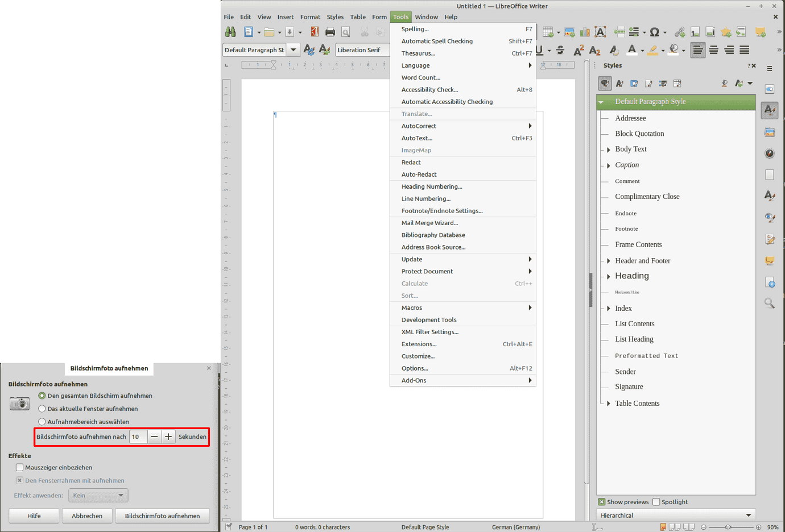Open the Table menu

[358, 16]
